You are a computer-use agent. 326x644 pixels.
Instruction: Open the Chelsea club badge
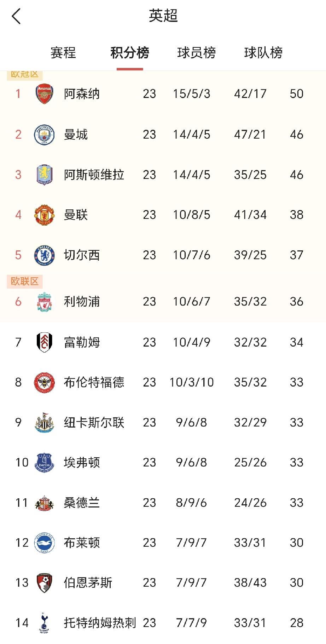[x=44, y=255]
